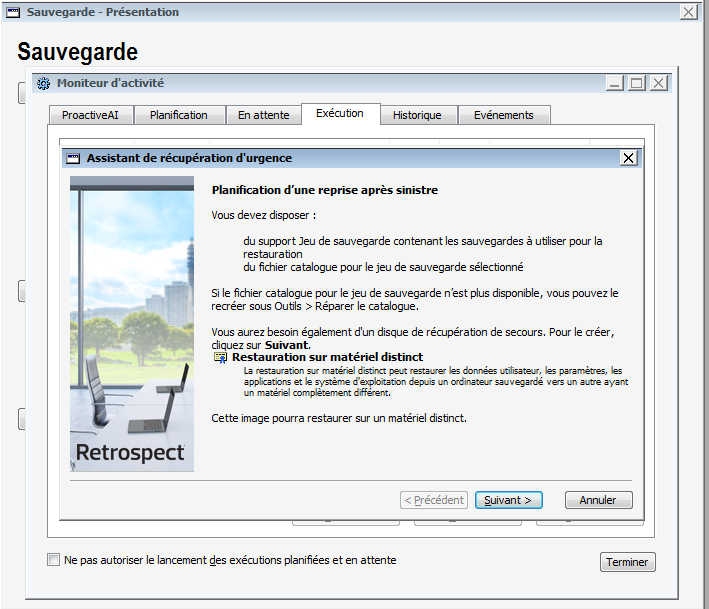Go to the Evénements tab

coord(504,115)
